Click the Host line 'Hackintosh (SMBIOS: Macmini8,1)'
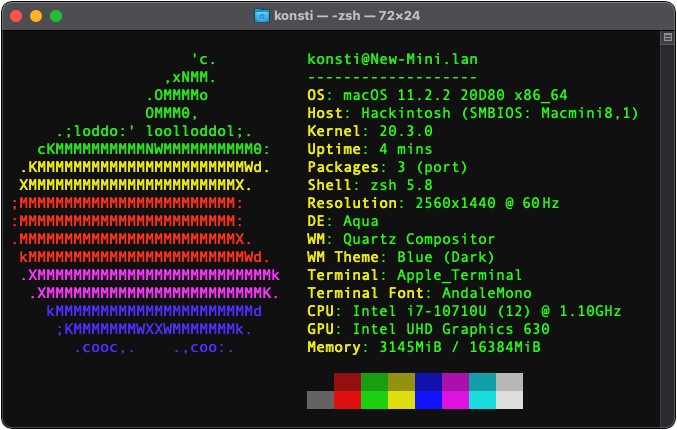This screenshot has width=677, height=430. coord(500,113)
